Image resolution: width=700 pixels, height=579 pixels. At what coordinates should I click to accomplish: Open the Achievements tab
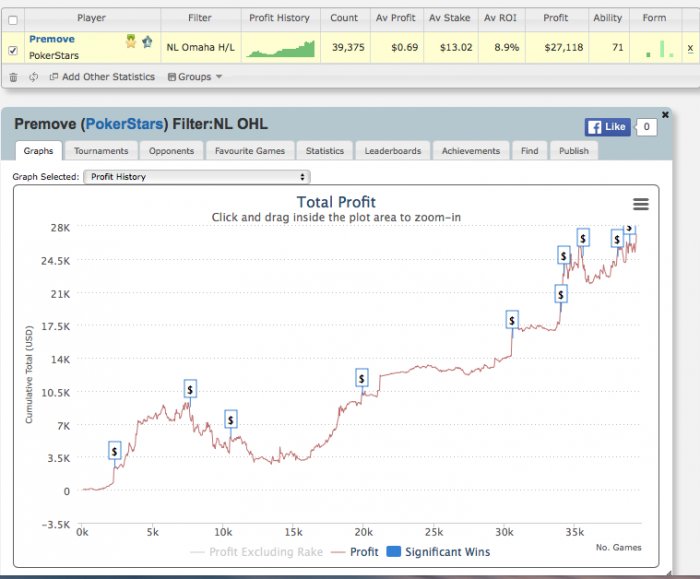[x=471, y=151]
